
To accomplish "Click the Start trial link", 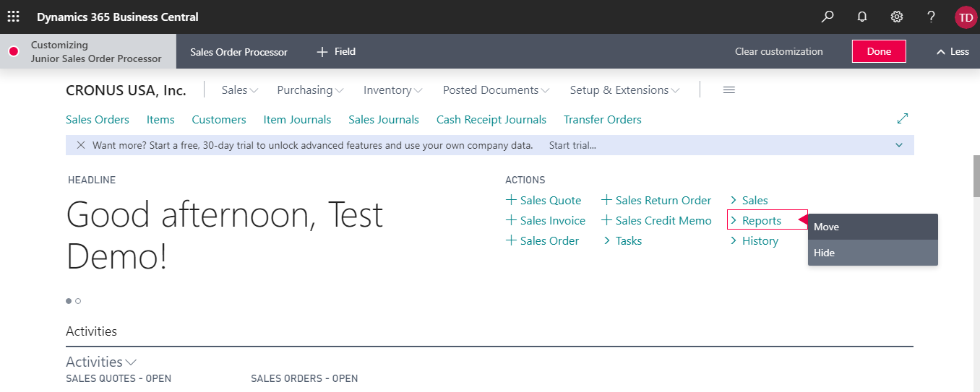I will [572, 145].
